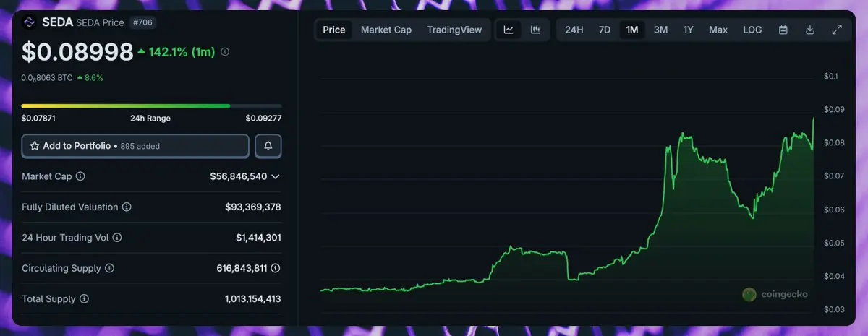Show Total Supply info icon
This screenshot has width=868, height=336.
coord(84,299)
